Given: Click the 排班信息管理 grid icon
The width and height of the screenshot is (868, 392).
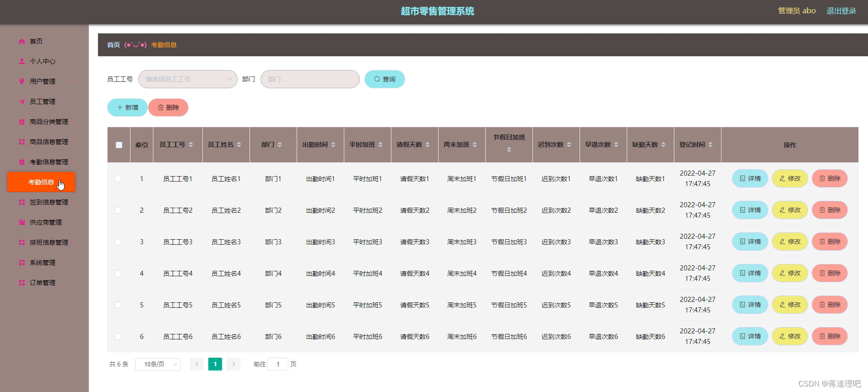Looking at the screenshot, I should 22,242.
